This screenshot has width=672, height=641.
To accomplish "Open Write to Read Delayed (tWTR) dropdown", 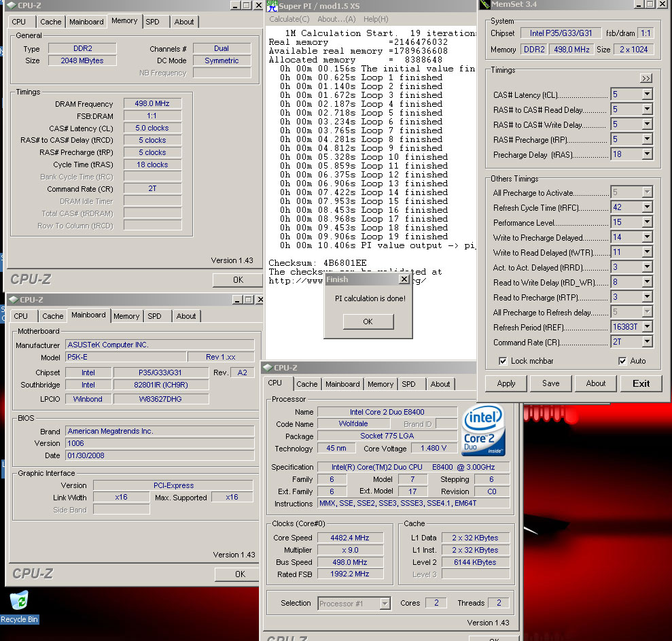I will coord(647,252).
